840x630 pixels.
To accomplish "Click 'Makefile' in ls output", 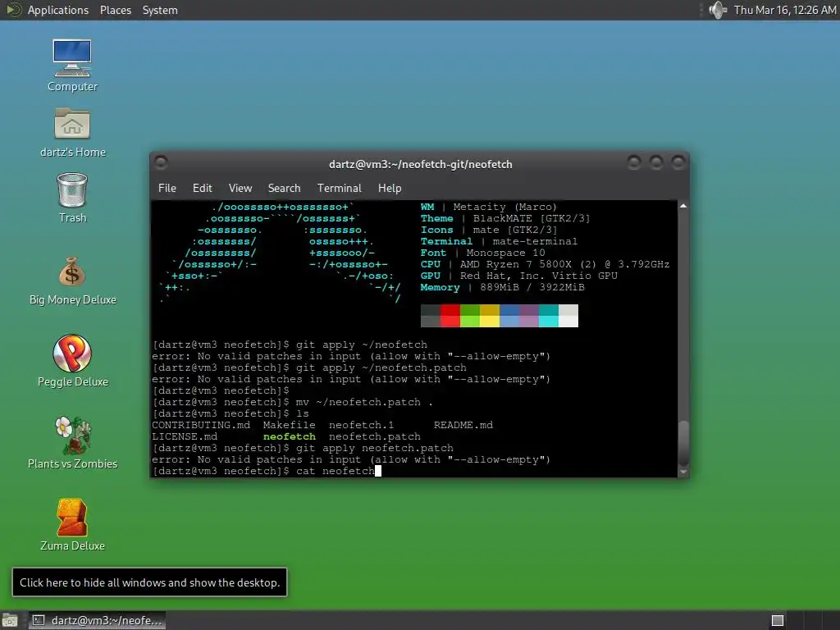I will [x=290, y=426].
